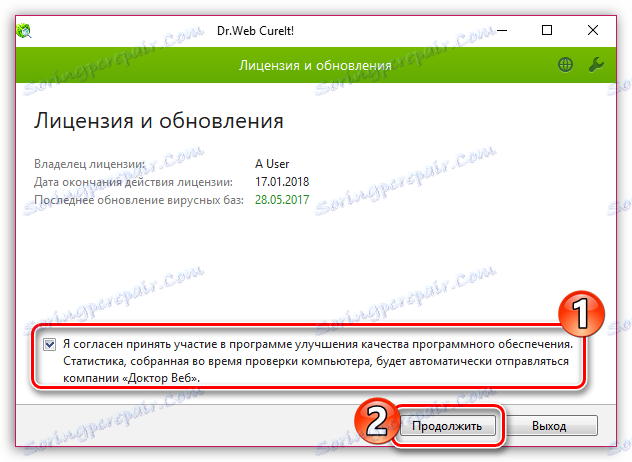The height and width of the screenshot is (462, 632).
Task: Close the Dr.Web CureIt! window
Action: point(592,30)
